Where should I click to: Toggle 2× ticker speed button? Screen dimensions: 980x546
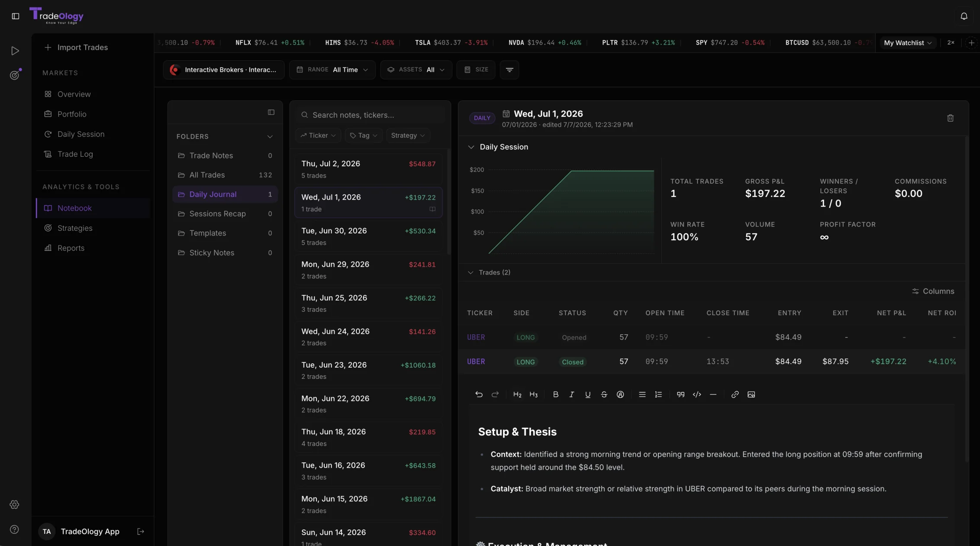[x=951, y=42]
